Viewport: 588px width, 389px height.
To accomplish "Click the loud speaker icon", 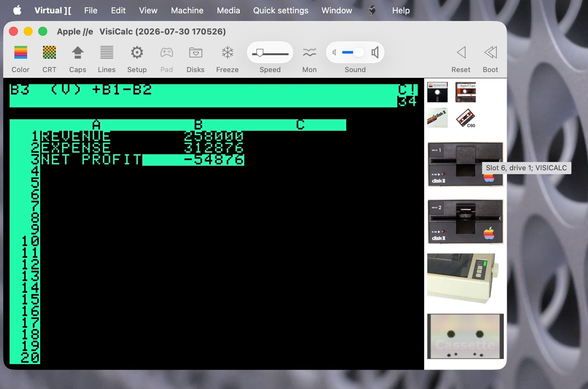I will 375,53.
